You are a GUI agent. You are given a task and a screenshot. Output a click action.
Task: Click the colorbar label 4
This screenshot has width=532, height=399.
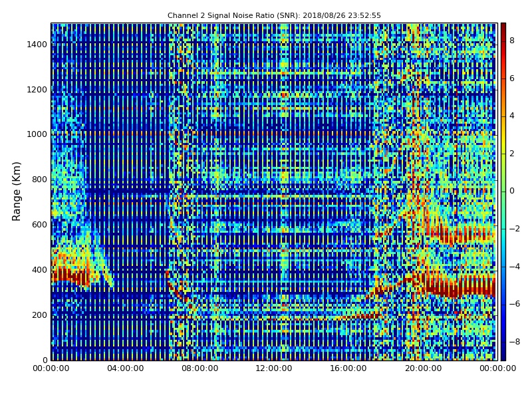coord(512,116)
